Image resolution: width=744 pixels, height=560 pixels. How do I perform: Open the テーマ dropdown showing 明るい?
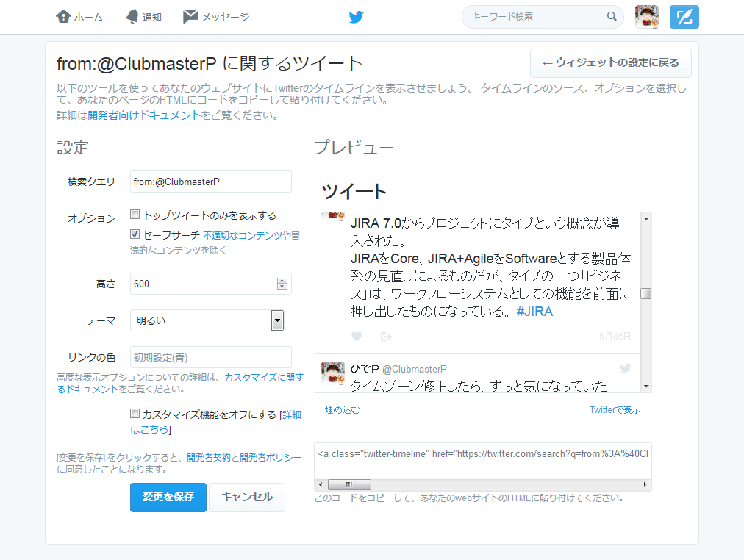[x=207, y=320]
